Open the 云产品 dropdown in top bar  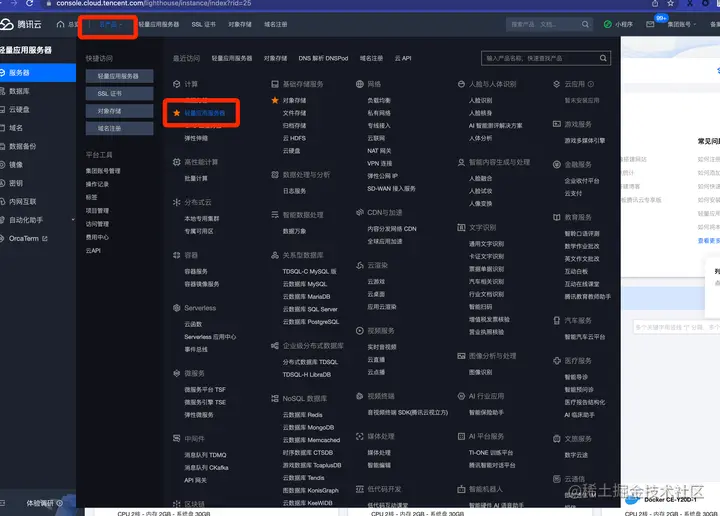tap(110, 24)
